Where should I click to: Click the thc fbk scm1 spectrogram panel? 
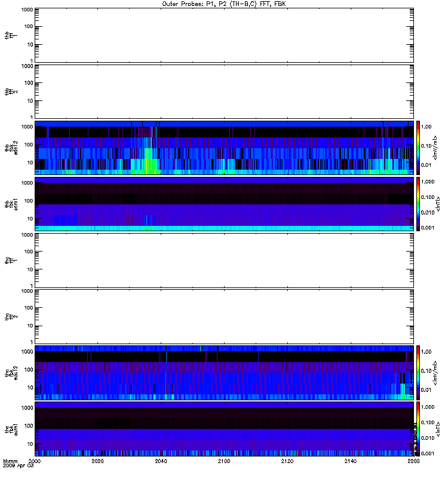click(224, 429)
